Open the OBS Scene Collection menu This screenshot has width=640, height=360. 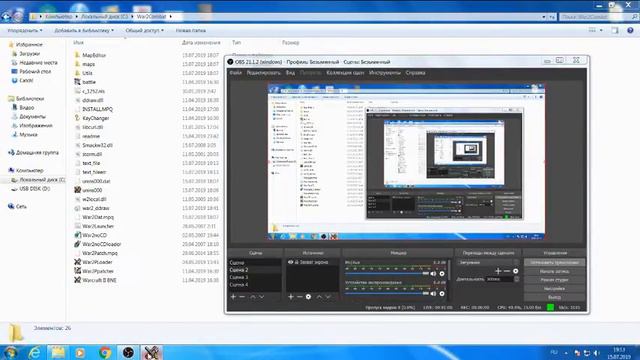[x=345, y=73]
